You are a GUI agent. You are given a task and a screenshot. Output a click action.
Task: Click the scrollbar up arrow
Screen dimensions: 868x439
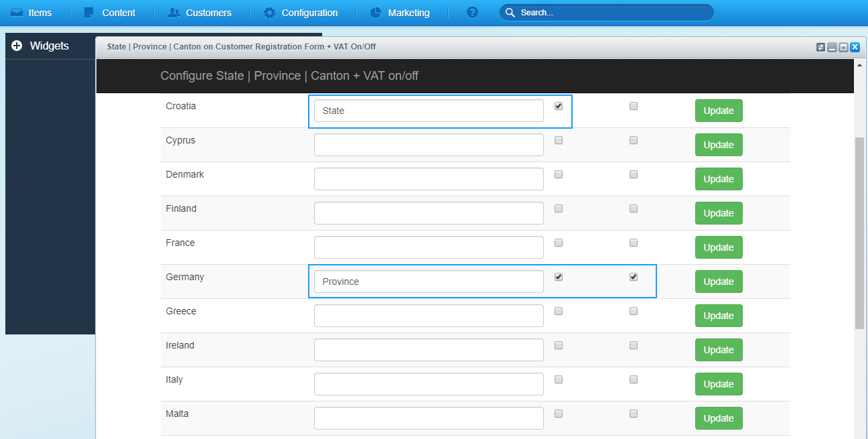pos(860,65)
